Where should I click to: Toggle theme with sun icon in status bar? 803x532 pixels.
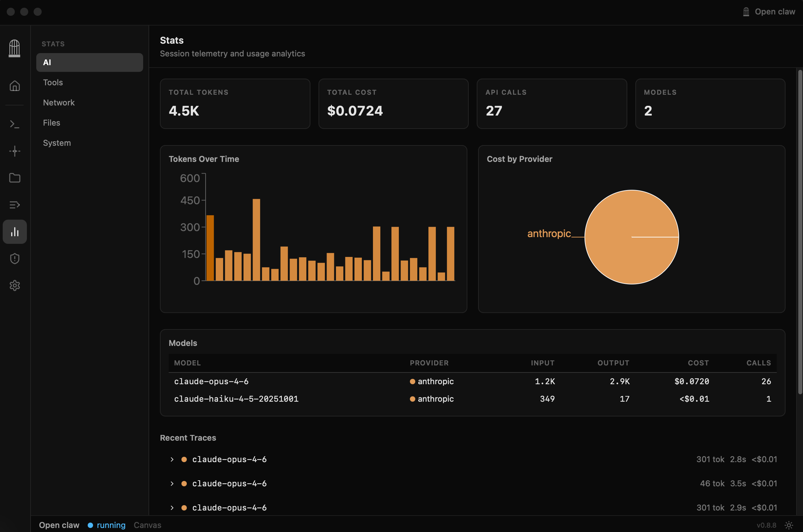[789, 525]
